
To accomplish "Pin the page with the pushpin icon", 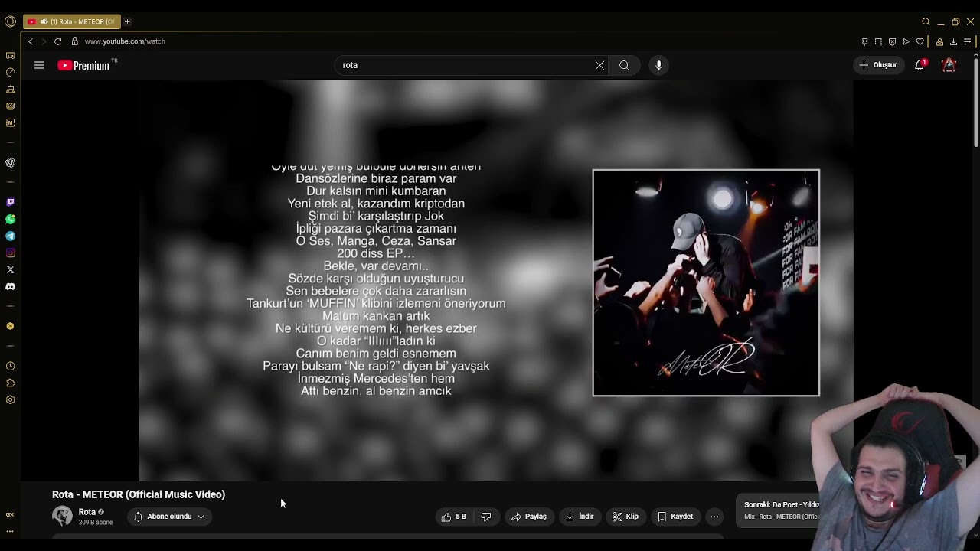I will point(864,41).
